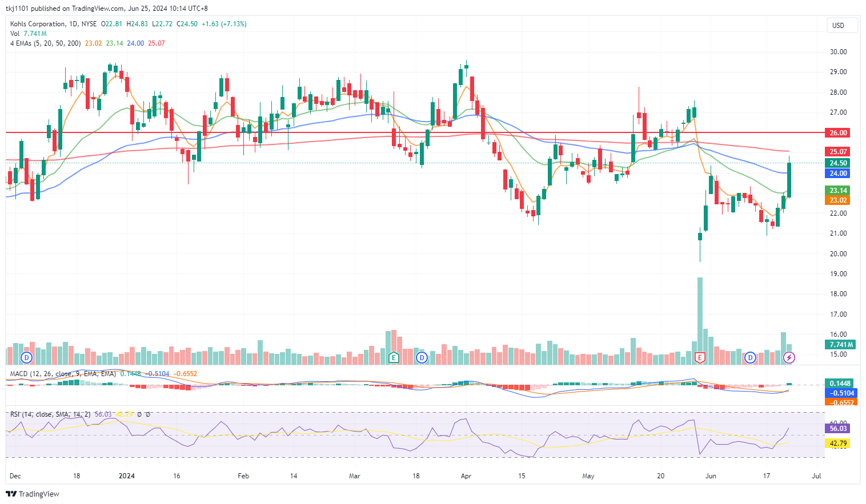The width and height of the screenshot is (866, 504).
Task: Click the 19.00 price axis label
Action: click(x=838, y=274)
